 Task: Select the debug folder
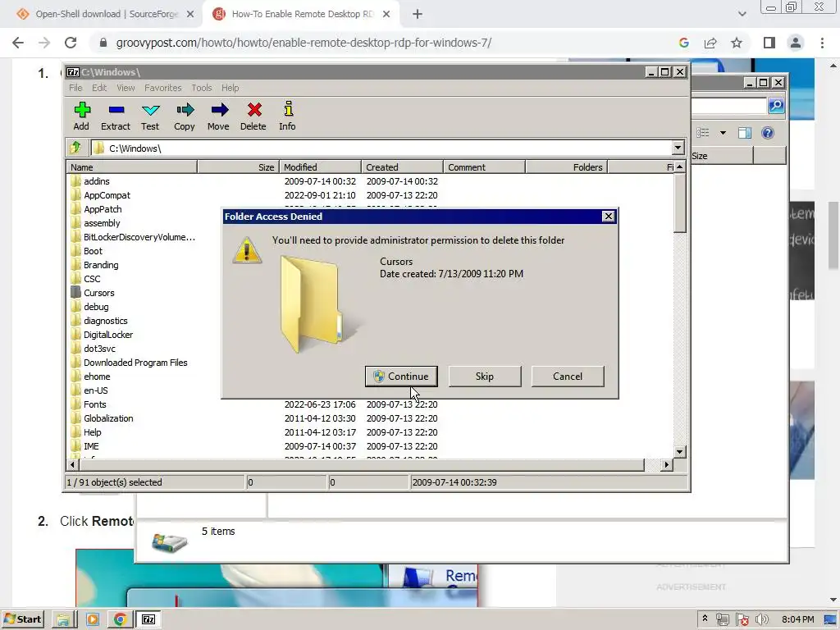96,307
